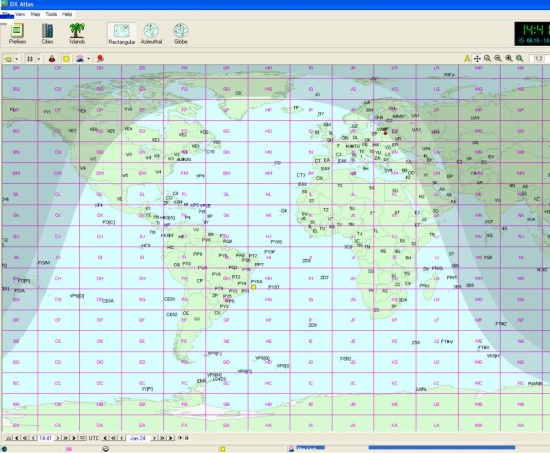Select the Rectangular map projection
This screenshot has height=453, width=550.
[121, 34]
